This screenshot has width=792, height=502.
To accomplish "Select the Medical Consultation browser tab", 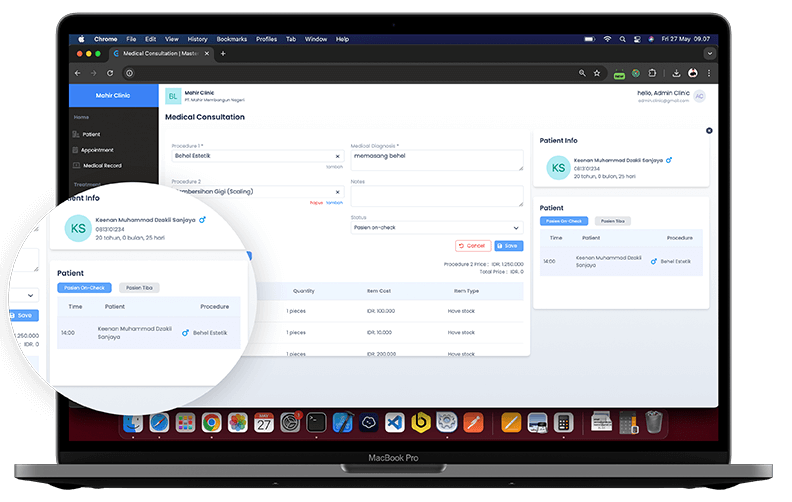I will click(163, 53).
